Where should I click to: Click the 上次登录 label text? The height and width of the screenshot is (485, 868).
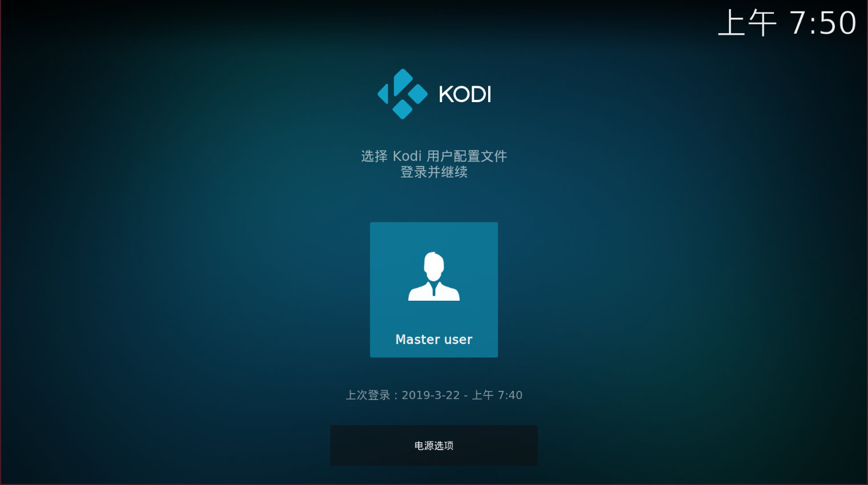[x=368, y=395]
